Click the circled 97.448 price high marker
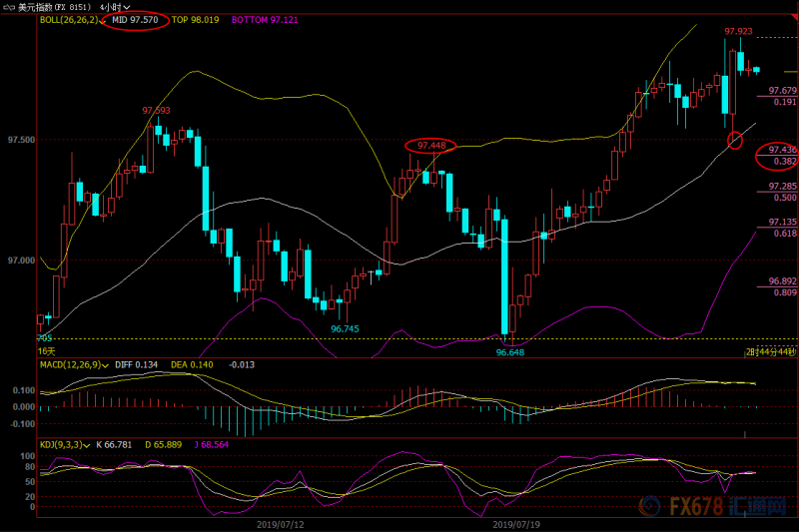This screenshot has height=532, width=799. pyautogui.click(x=431, y=146)
